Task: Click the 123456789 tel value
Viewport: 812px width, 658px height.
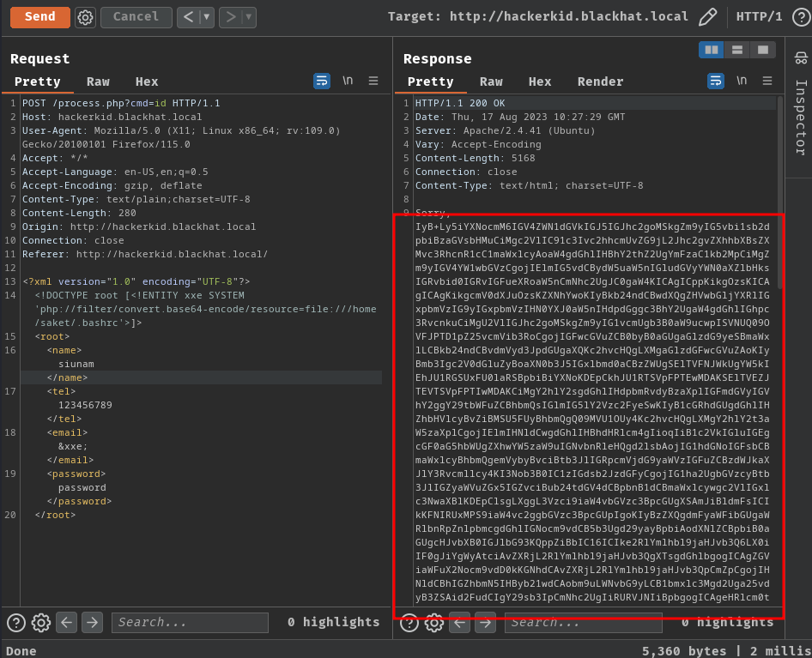Action: [85, 405]
